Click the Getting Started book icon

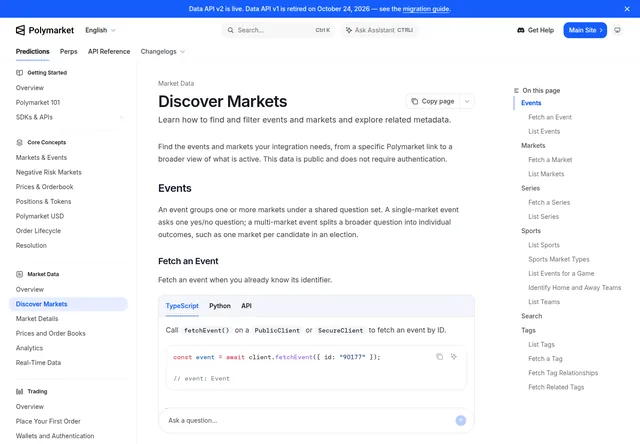pyautogui.click(x=19, y=73)
